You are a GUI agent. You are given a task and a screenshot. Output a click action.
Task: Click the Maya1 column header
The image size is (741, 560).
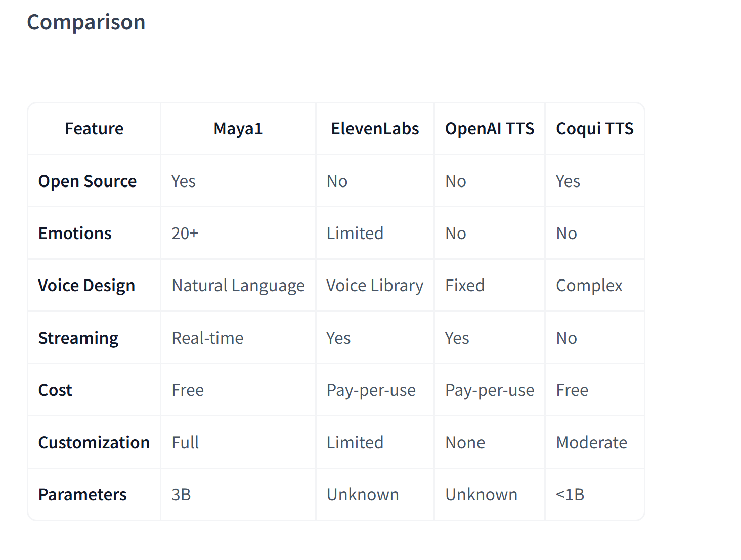(238, 129)
